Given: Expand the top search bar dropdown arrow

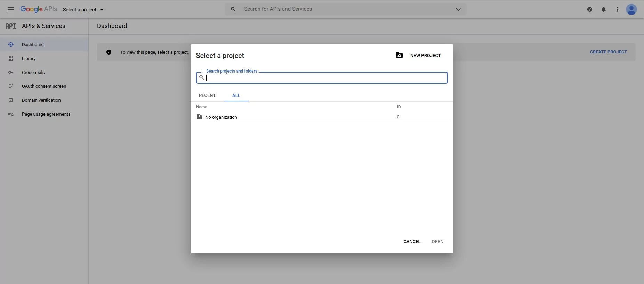Looking at the screenshot, I should point(458,9).
